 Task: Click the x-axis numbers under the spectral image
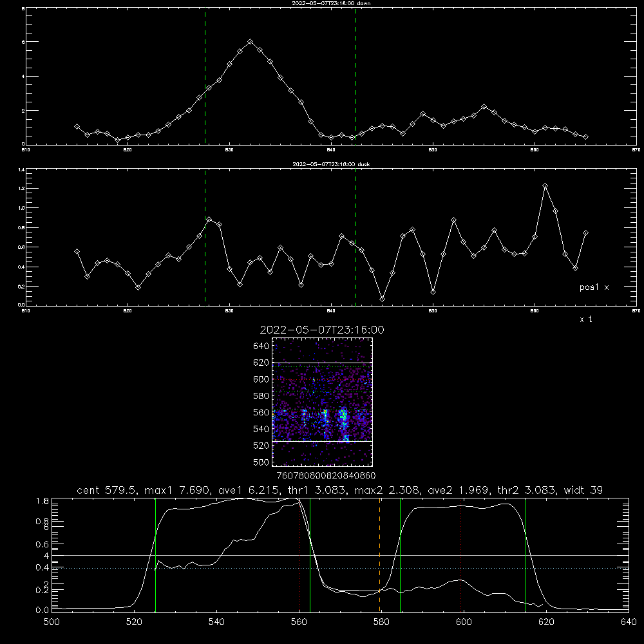click(326, 475)
